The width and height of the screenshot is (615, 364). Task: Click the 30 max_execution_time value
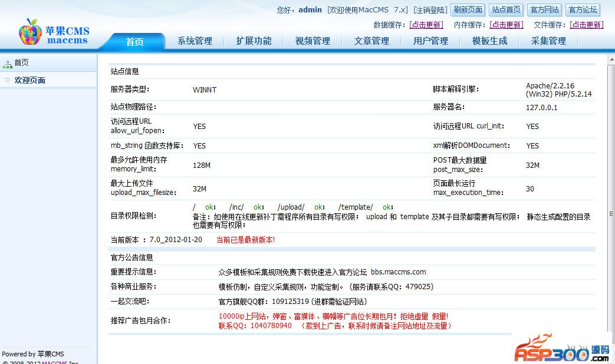coord(530,189)
